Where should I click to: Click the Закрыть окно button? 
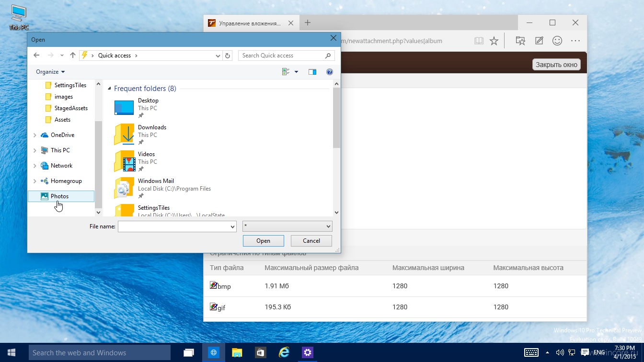556,65
